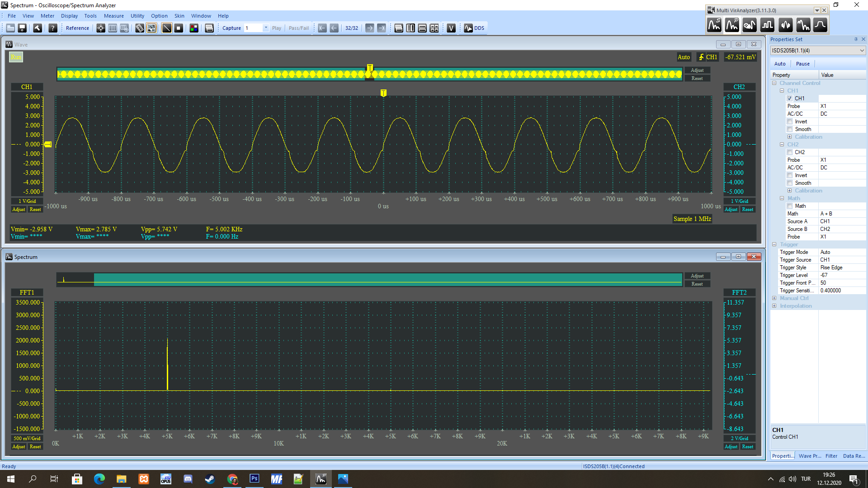Click the four-pane grid layout icon
This screenshot has height=488, width=868.
pos(434,28)
